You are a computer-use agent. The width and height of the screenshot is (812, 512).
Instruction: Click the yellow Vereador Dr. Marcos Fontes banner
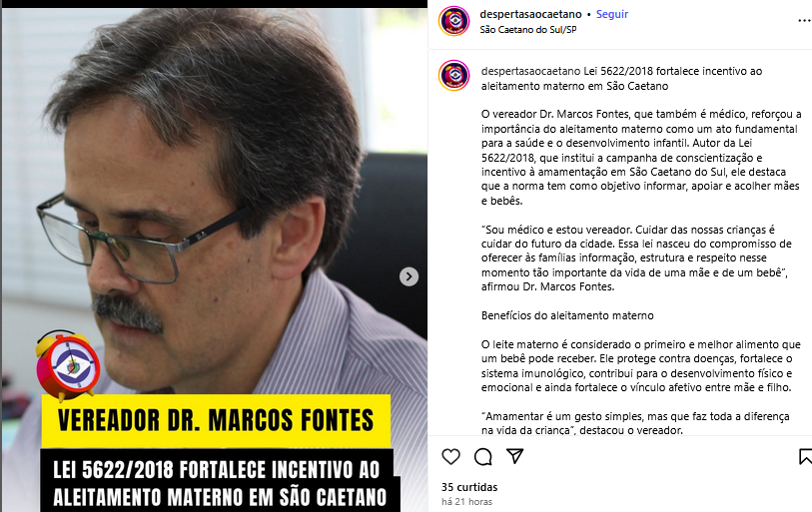tap(216, 420)
